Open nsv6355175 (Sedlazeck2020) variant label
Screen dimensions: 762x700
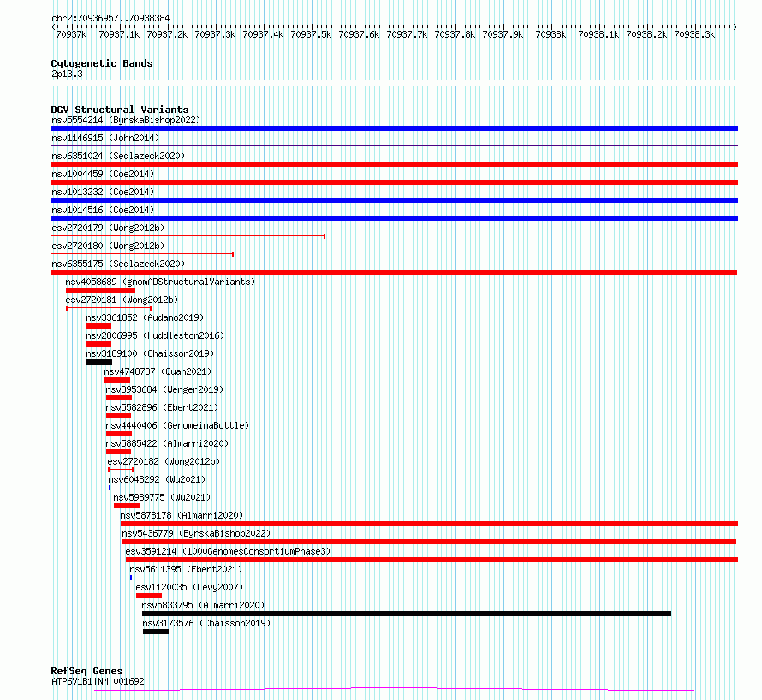pyautogui.click(x=118, y=264)
